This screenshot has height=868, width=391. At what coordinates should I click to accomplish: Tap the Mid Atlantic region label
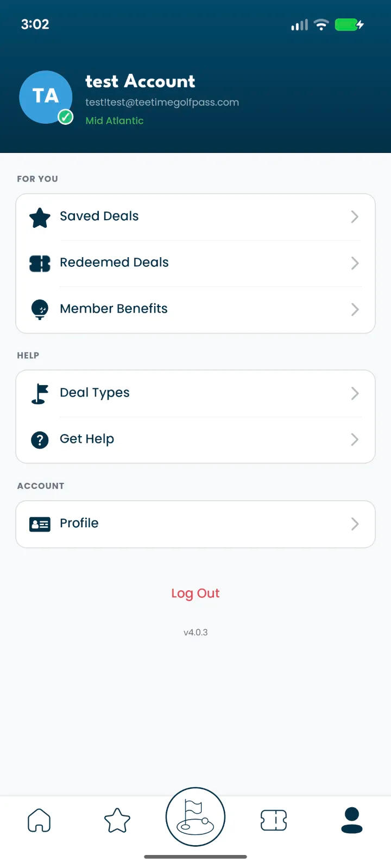pos(115,120)
